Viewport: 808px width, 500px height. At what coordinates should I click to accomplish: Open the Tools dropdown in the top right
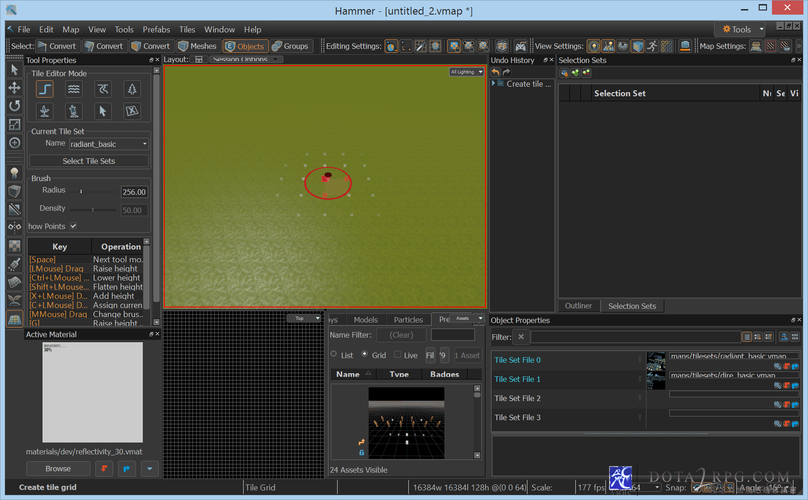point(740,29)
